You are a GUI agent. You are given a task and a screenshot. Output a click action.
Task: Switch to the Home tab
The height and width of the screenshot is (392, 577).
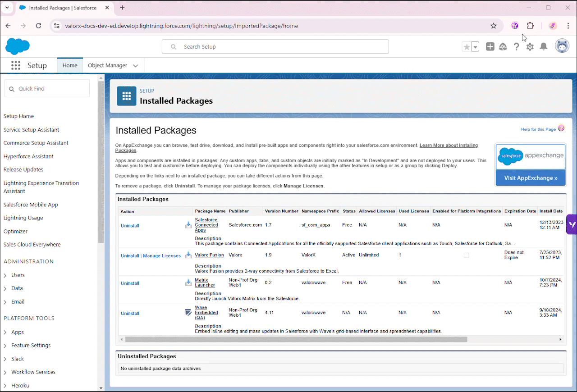coord(70,65)
